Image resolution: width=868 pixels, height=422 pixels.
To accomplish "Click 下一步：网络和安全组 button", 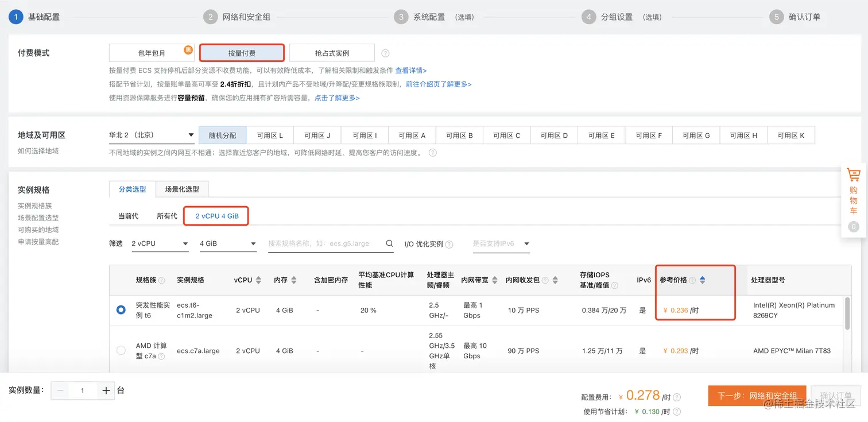I will coord(757,396).
